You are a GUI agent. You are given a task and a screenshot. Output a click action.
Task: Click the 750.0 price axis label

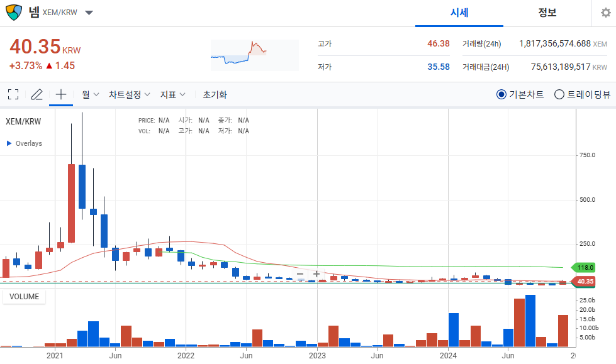587,155
